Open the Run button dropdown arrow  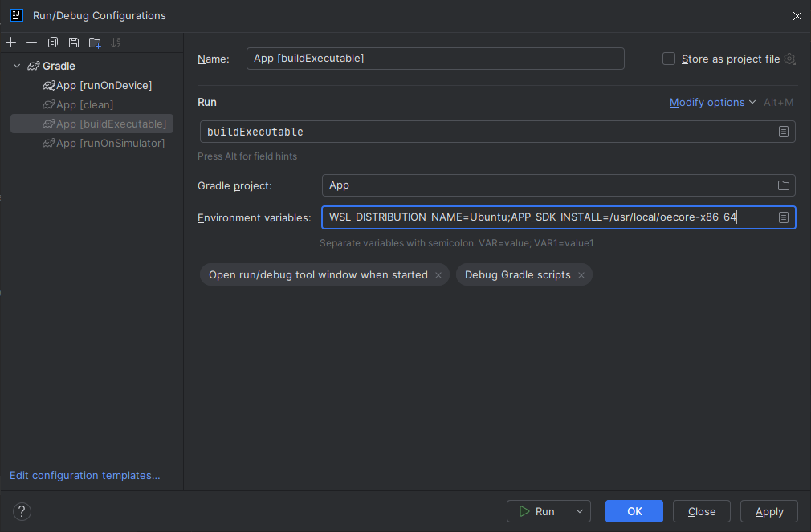[x=580, y=511]
